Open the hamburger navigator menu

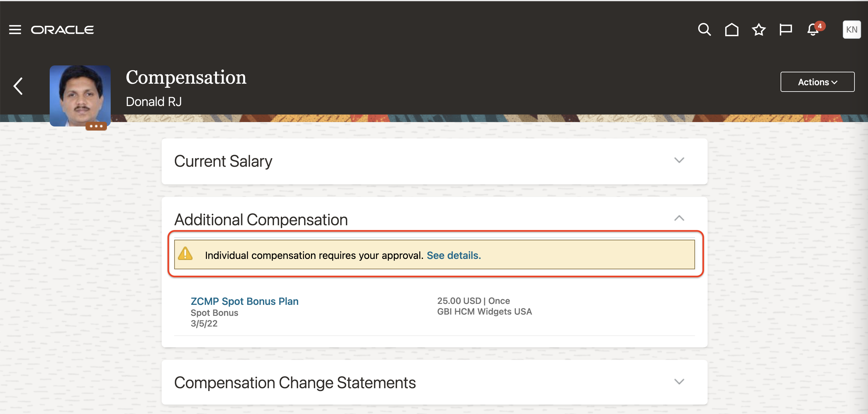click(x=15, y=30)
